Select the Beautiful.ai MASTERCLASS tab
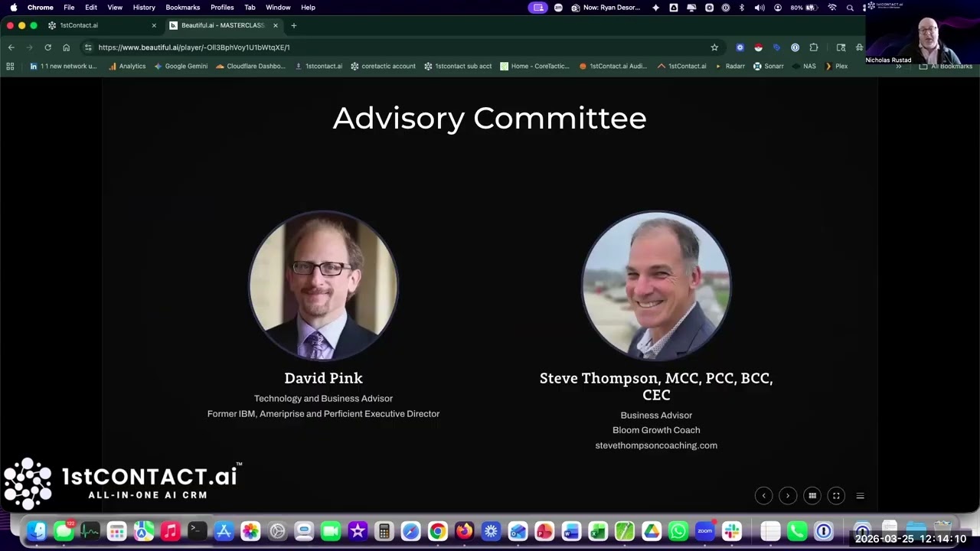Screen dimensions: 980x551 [x=224, y=25]
